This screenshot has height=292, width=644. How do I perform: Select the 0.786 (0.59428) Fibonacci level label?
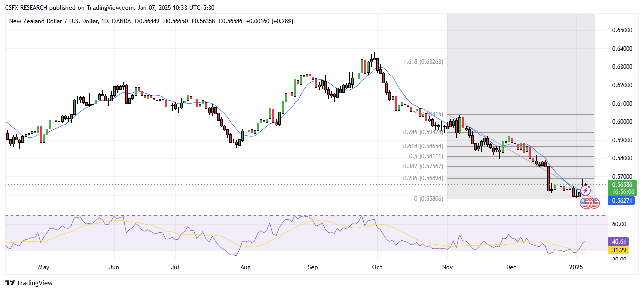(x=423, y=133)
